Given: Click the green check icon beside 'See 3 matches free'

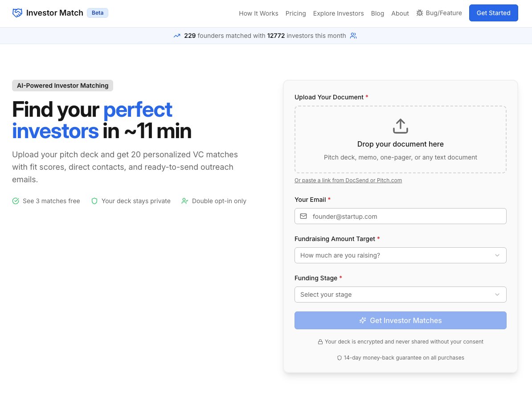Looking at the screenshot, I should pos(16,201).
